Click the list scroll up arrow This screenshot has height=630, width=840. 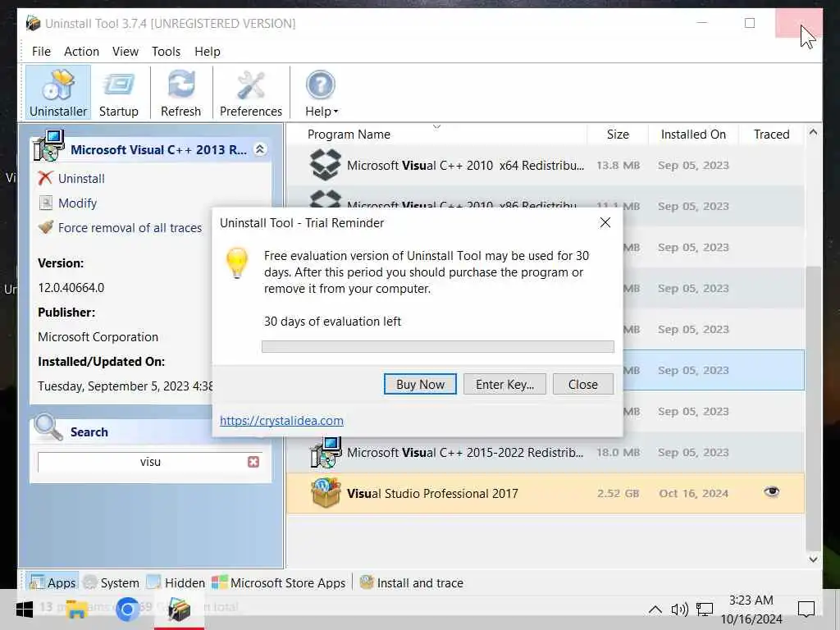point(813,132)
